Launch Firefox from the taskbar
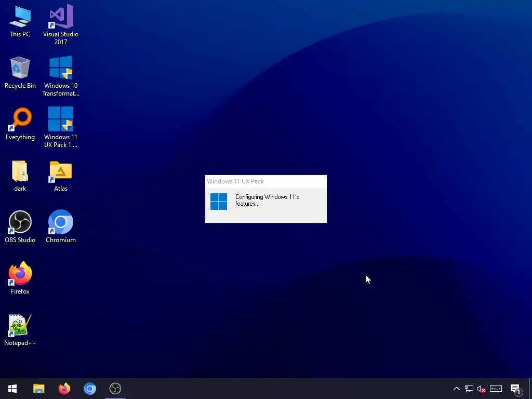This screenshot has height=399, width=532. (x=64, y=389)
